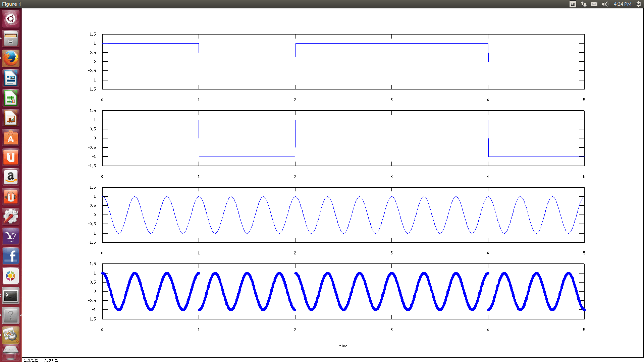The image size is (644, 362).
Task: Open the network connection indicator
Action: click(584, 4)
